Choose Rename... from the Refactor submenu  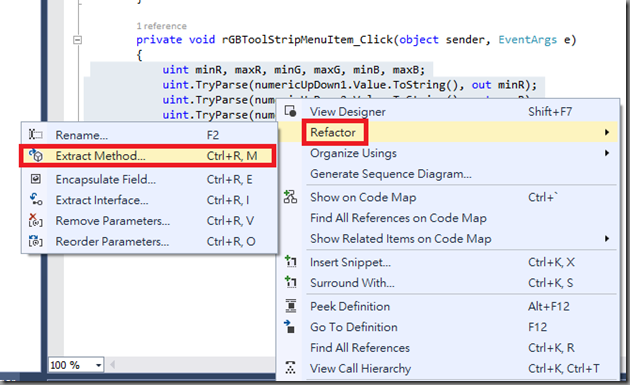(149, 135)
